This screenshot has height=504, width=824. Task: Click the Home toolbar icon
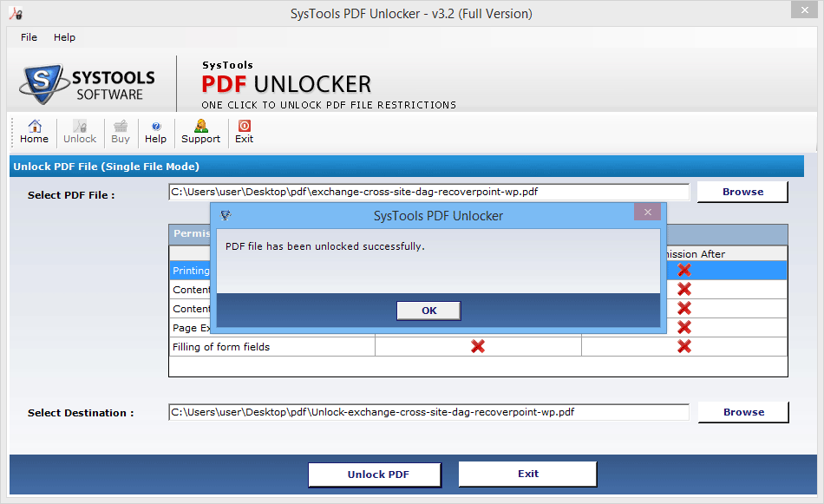click(x=35, y=126)
